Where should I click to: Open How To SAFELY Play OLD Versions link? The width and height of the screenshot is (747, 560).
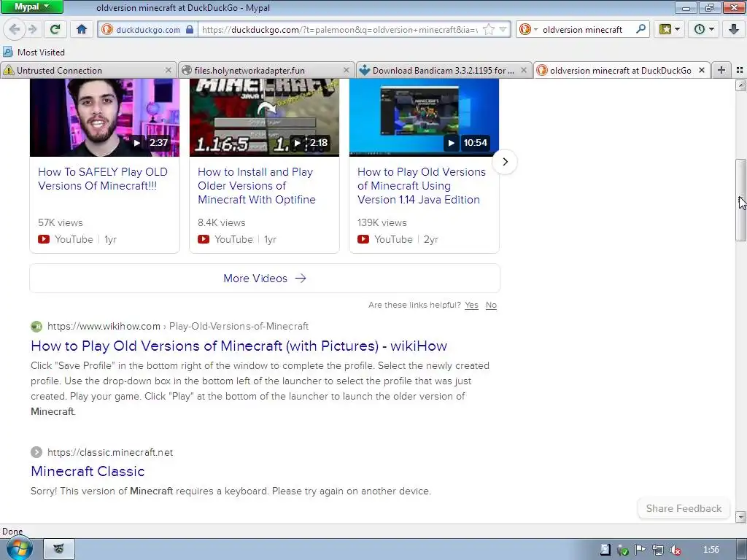click(x=103, y=179)
